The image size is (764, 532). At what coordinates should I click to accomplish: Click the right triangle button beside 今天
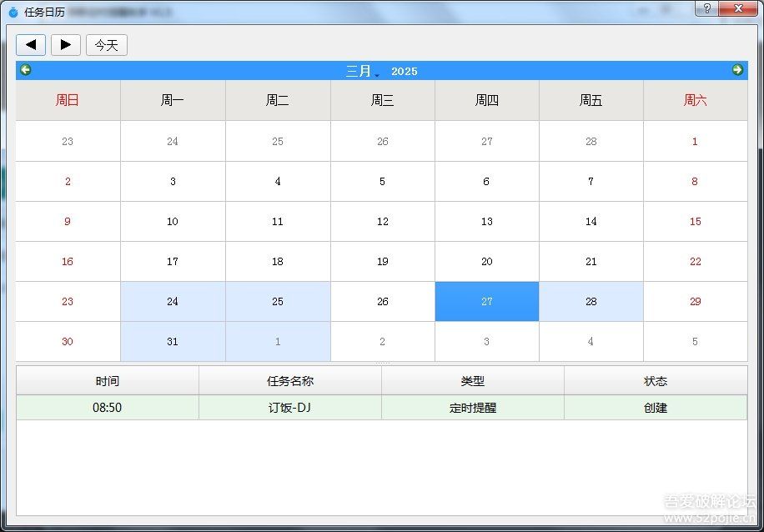66,45
